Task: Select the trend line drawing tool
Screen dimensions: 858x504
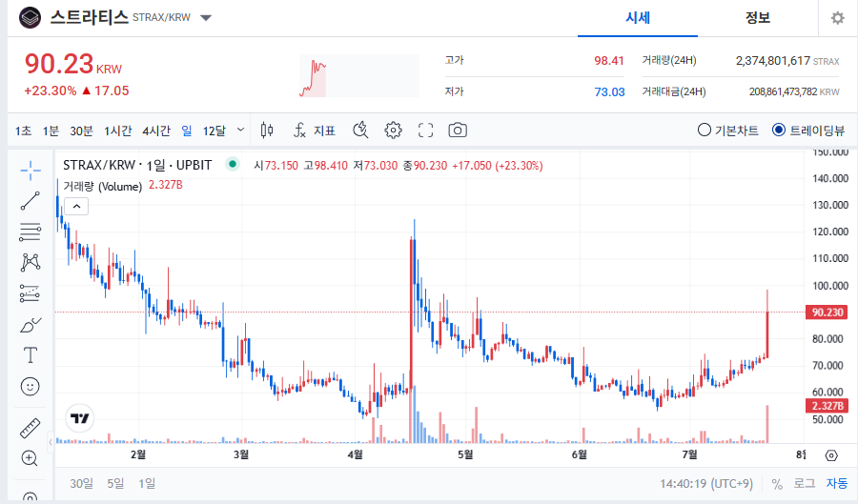Action: point(31,201)
